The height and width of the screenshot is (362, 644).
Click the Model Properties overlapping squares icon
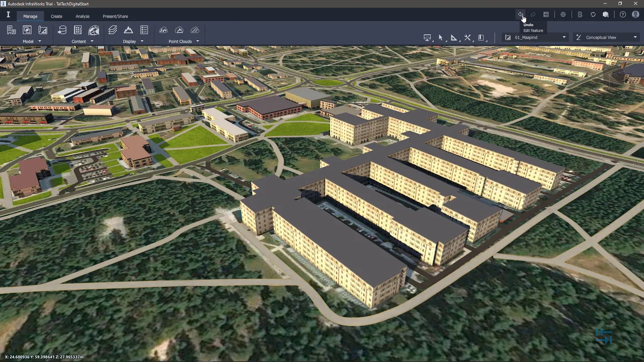27,30
